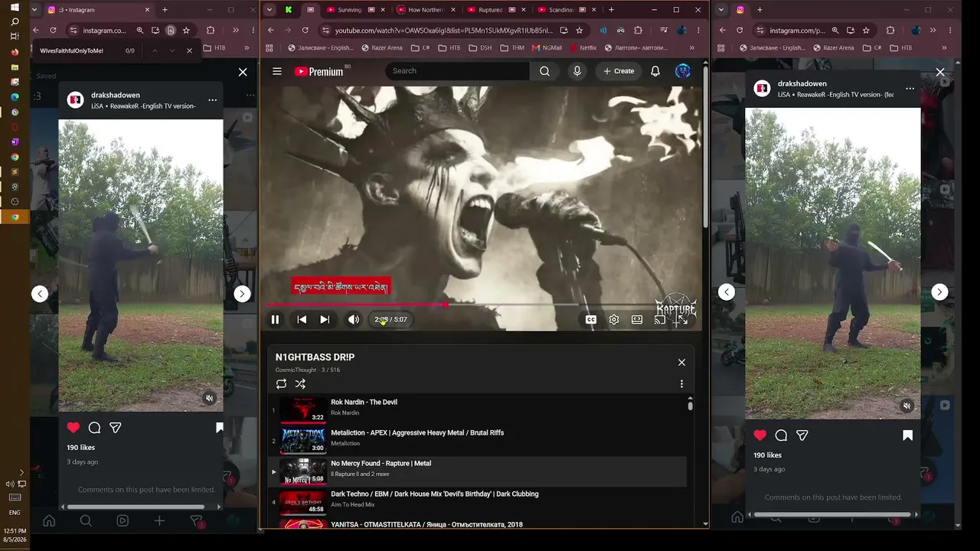Open the tab search dropdown in right window
The image size is (980, 551).
click(720, 10)
